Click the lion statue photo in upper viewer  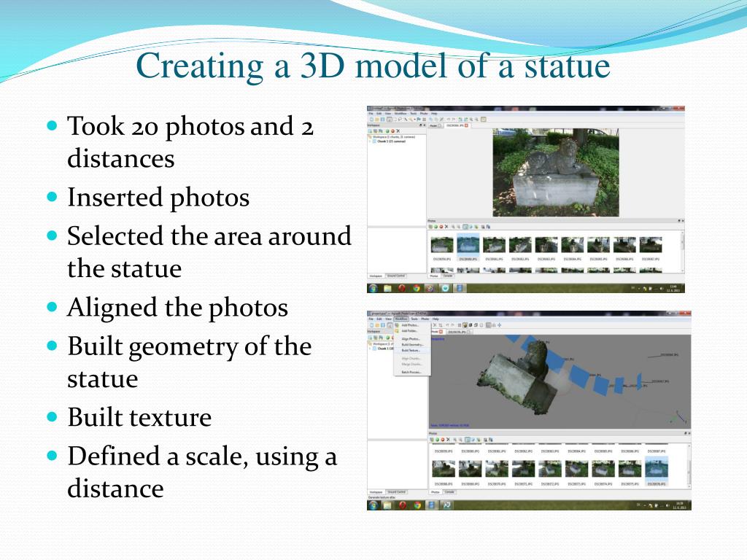click(x=555, y=172)
